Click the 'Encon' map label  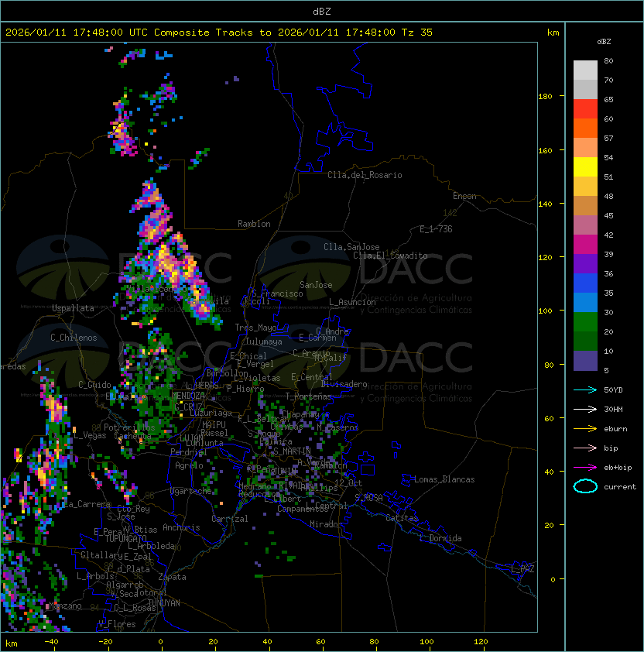[464, 196]
